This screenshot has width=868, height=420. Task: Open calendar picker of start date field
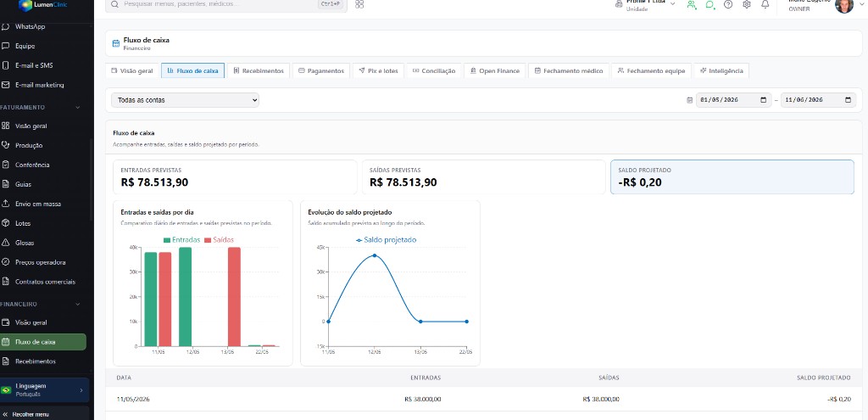[764, 100]
